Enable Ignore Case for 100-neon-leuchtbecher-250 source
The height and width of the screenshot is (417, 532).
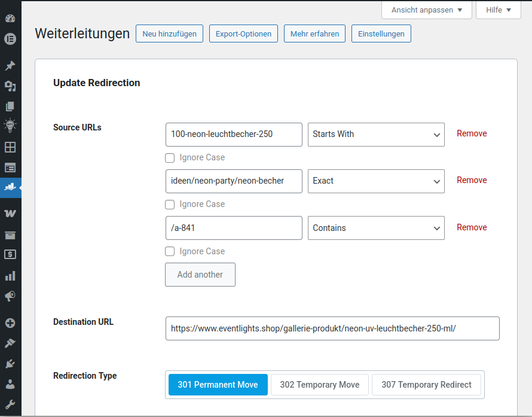point(170,158)
